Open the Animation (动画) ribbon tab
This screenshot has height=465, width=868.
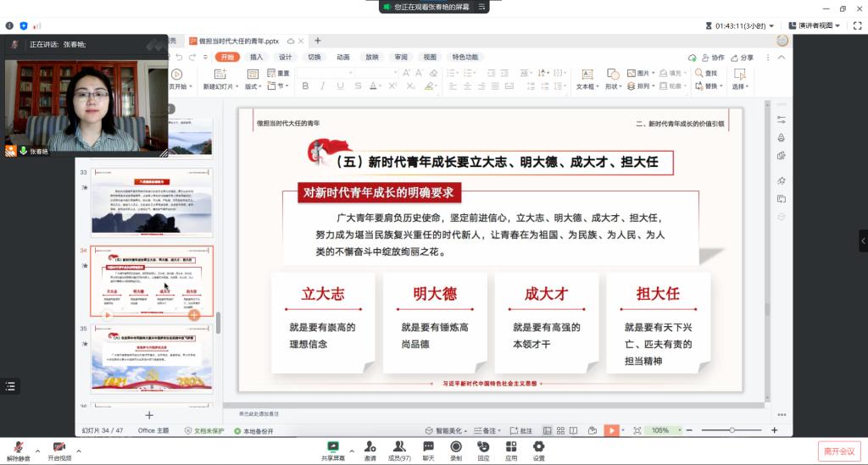[x=342, y=57]
